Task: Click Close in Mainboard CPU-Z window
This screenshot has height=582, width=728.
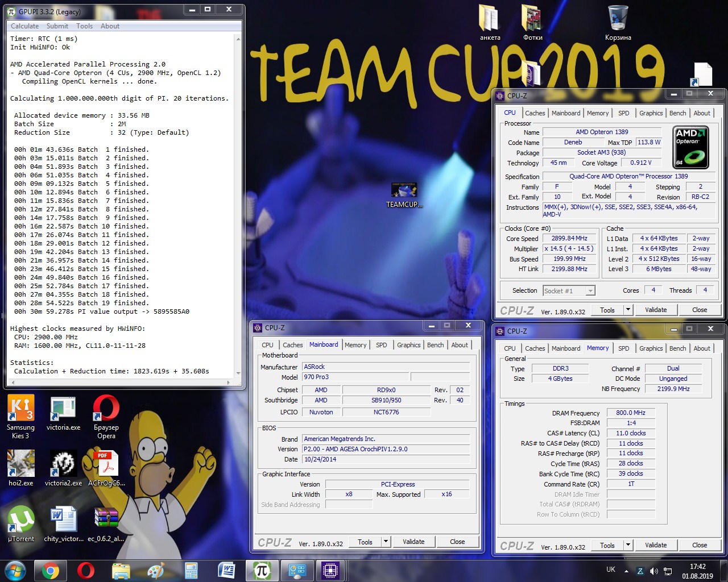Action: (457, 542)
